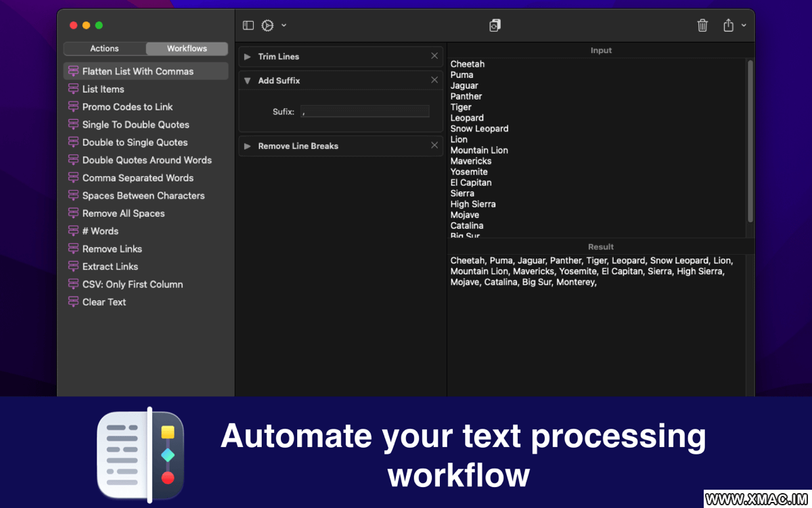This screenshot has width=812, height=508.
Task: Switch to the Actions tab
Action: (104, 49)
